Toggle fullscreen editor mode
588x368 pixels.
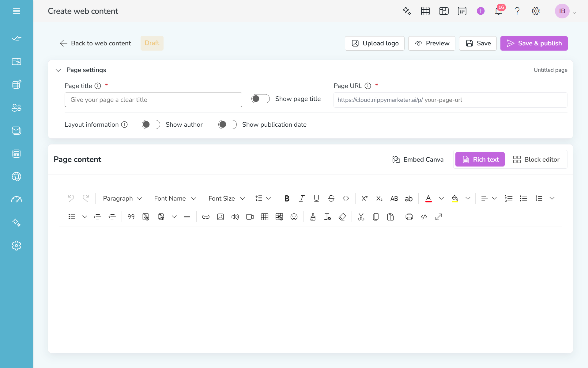click(439, 217)
